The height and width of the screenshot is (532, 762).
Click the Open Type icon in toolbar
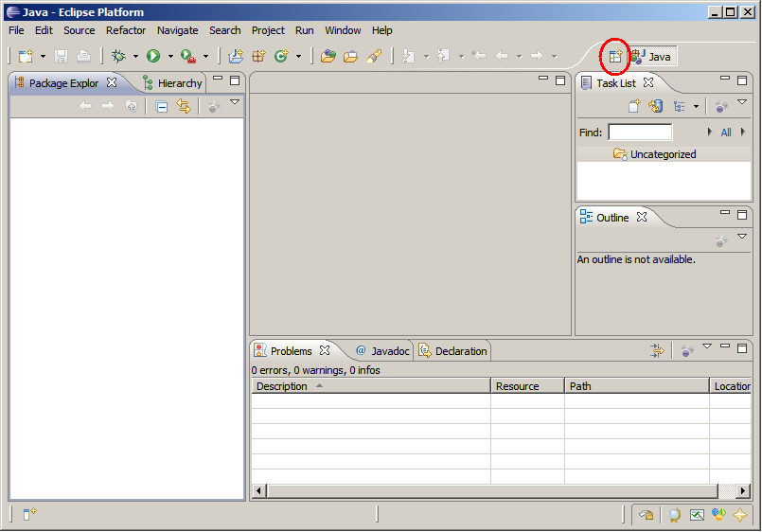click(328, 57)
